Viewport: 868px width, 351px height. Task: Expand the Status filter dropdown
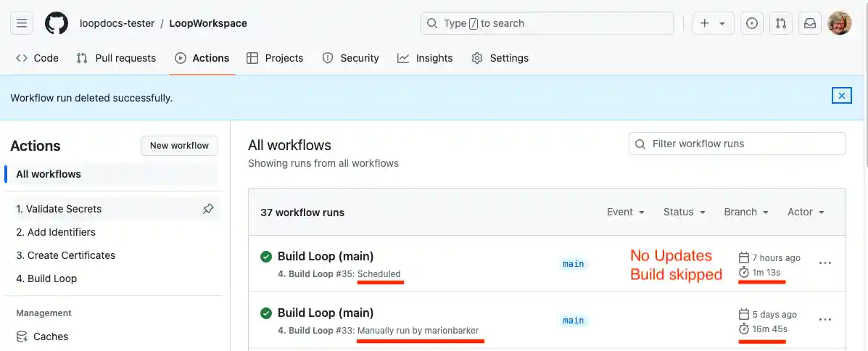click(685, 212)
